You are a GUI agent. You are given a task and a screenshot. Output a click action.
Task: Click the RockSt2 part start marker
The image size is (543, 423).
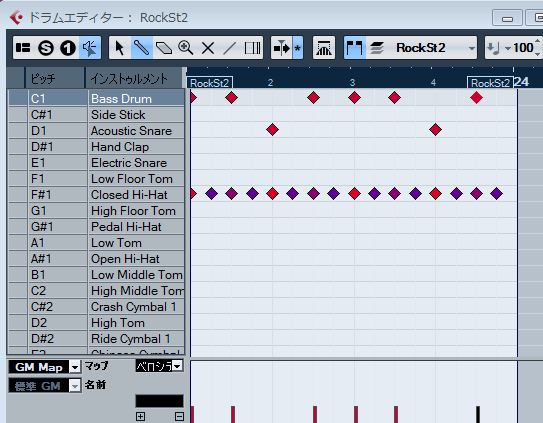(x=210, y=83)
